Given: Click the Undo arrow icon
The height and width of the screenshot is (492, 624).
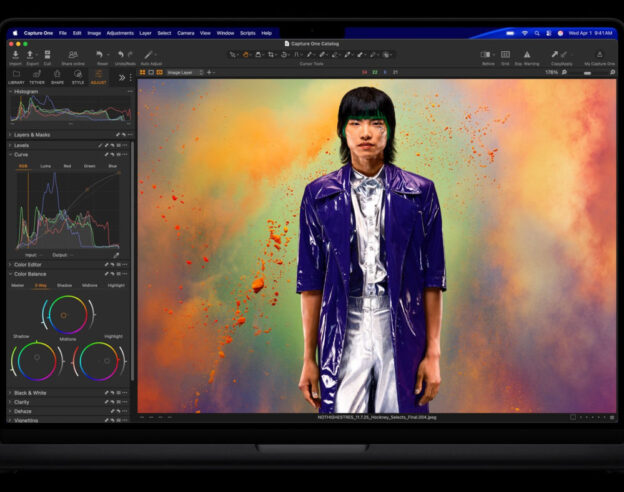Looking at the screenshot, I should point(121,55).
